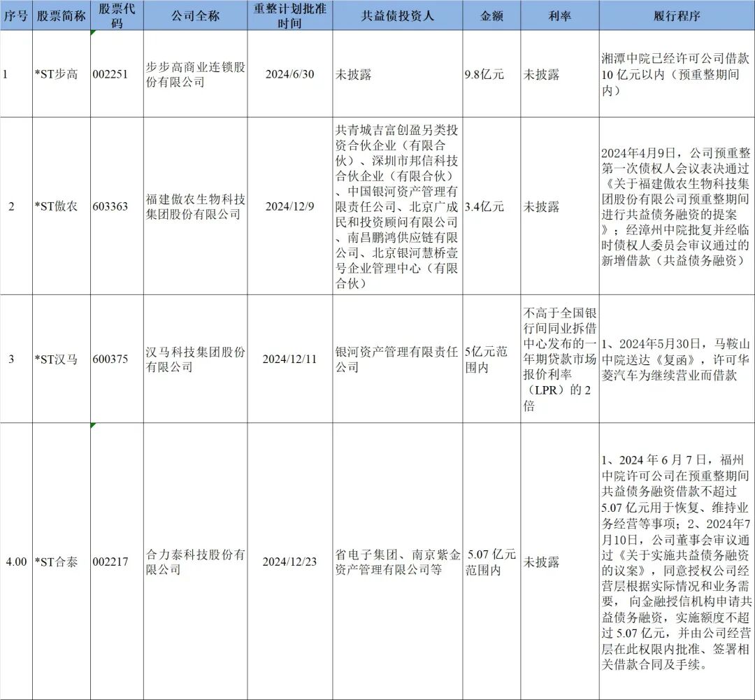Select stock code cell 603363
755x700 pixels.
tap(117, 206)
